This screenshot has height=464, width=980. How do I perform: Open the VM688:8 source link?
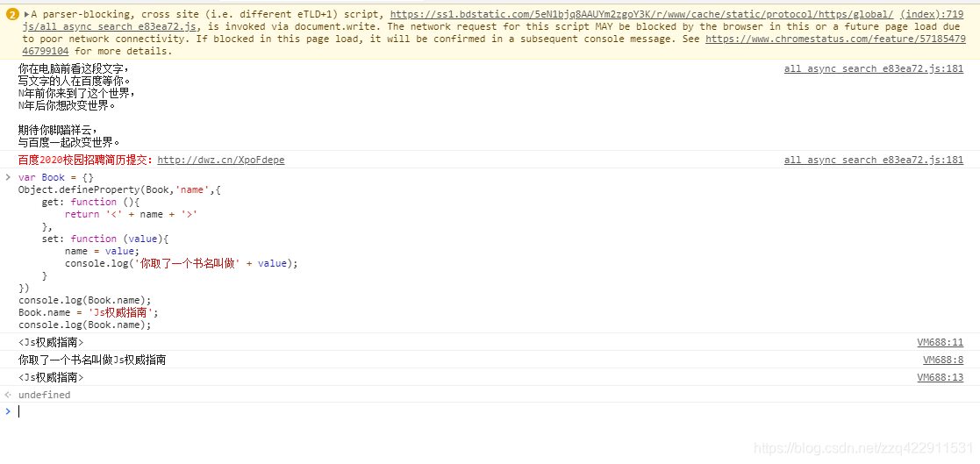tap(943, 360)
